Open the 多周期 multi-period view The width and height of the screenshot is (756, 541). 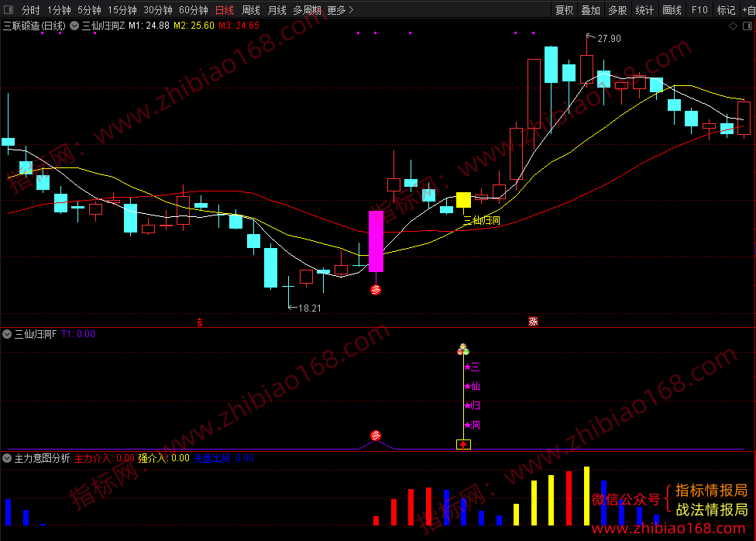tap(307, 10)
